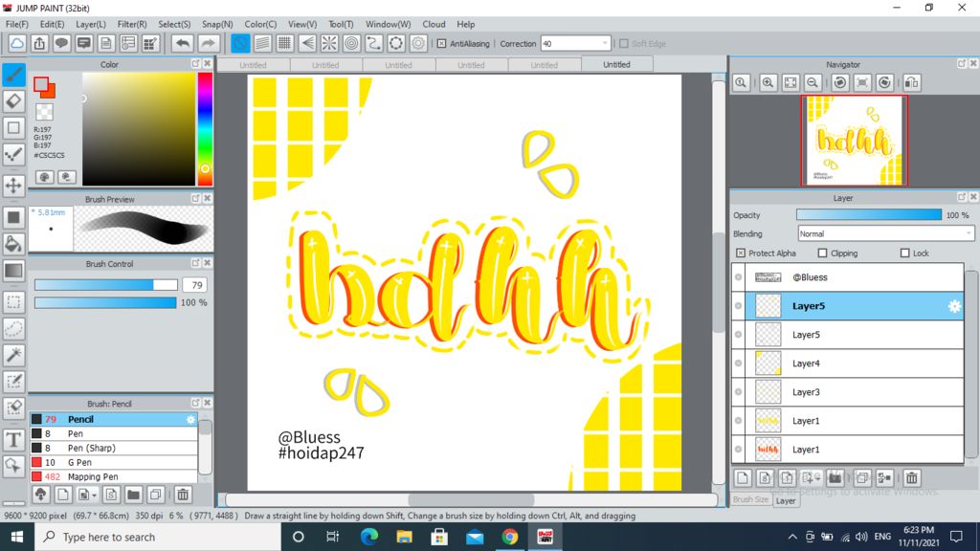Open the Snap menu
Image resolution: width=980 pixels, height=551 pixels.
[x=217, y=24]
